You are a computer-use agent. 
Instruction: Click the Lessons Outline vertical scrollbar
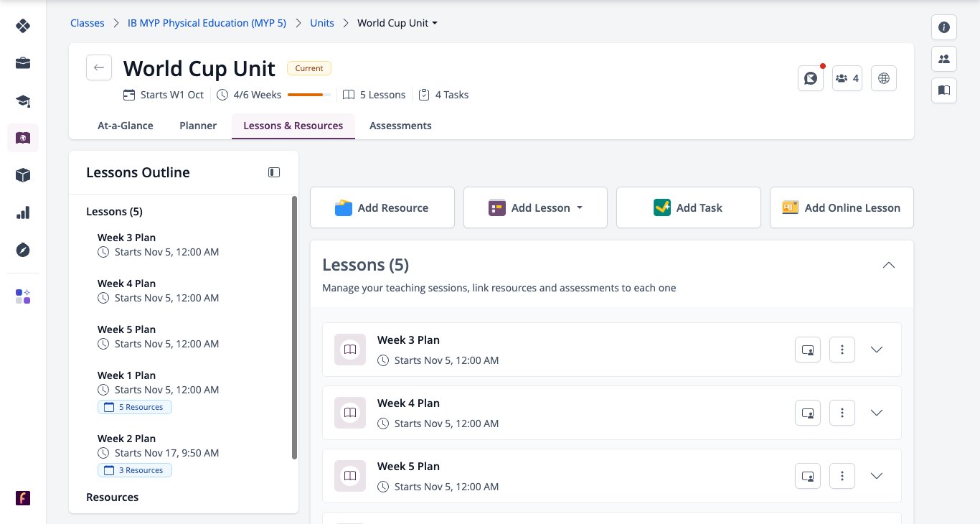tap(294, 327)
